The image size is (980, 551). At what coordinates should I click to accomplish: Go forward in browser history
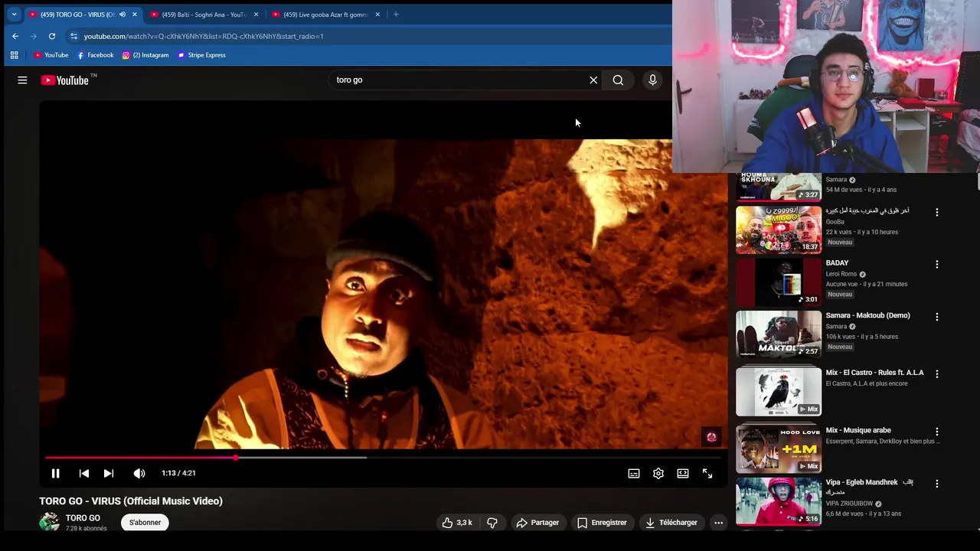pos(34,36)
